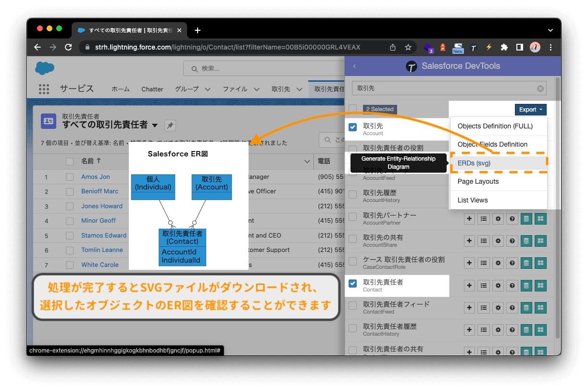Open Salesforce DevTools extension icon in toolbar

pyautogui.click(x=473, y=48)
